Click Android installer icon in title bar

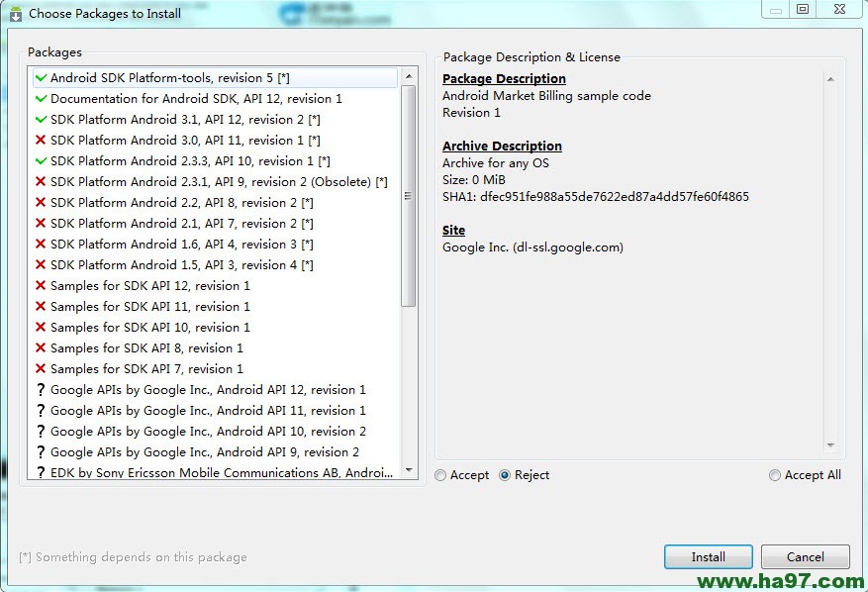point(15,14)
